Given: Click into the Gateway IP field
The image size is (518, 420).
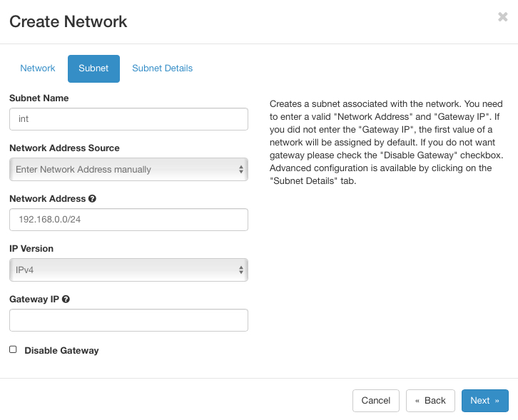Looking at the screenshot, I should 128,320.
